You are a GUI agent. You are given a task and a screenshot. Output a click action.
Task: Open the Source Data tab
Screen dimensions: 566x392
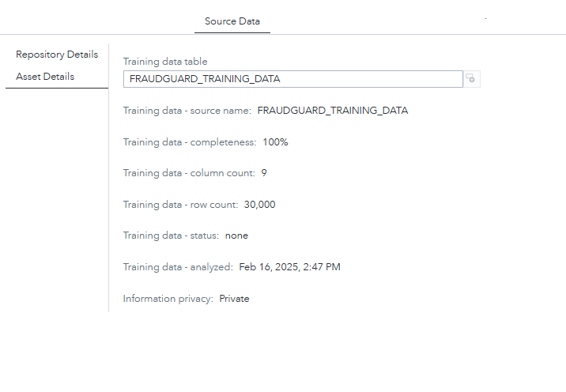pos(232,21)
